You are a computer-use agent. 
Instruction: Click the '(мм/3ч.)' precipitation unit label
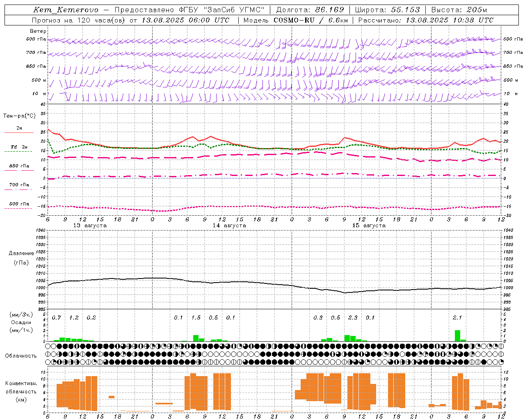point(21,315)
